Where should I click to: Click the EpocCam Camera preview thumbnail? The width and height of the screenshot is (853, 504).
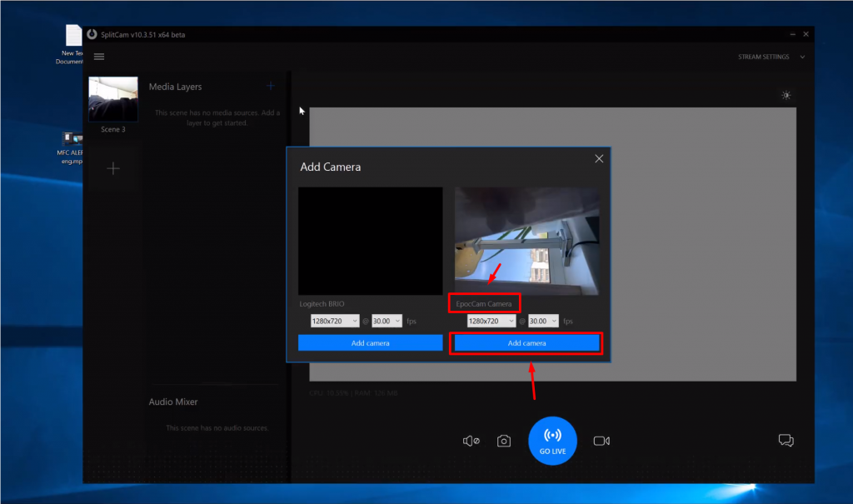click(526, 241)
